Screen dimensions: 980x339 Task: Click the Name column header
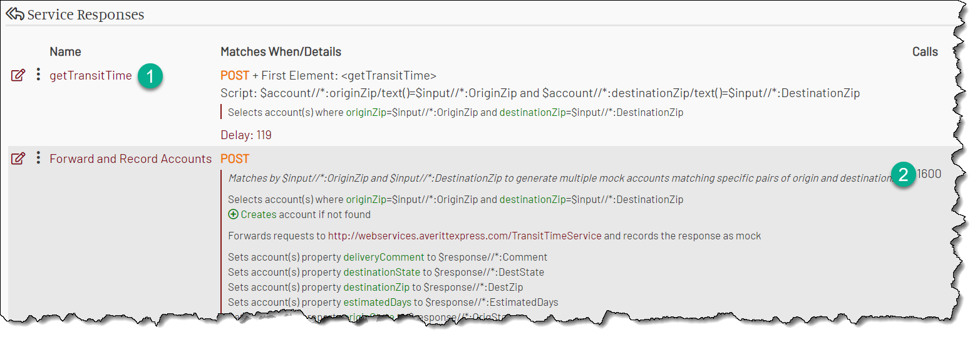(66, 51)
